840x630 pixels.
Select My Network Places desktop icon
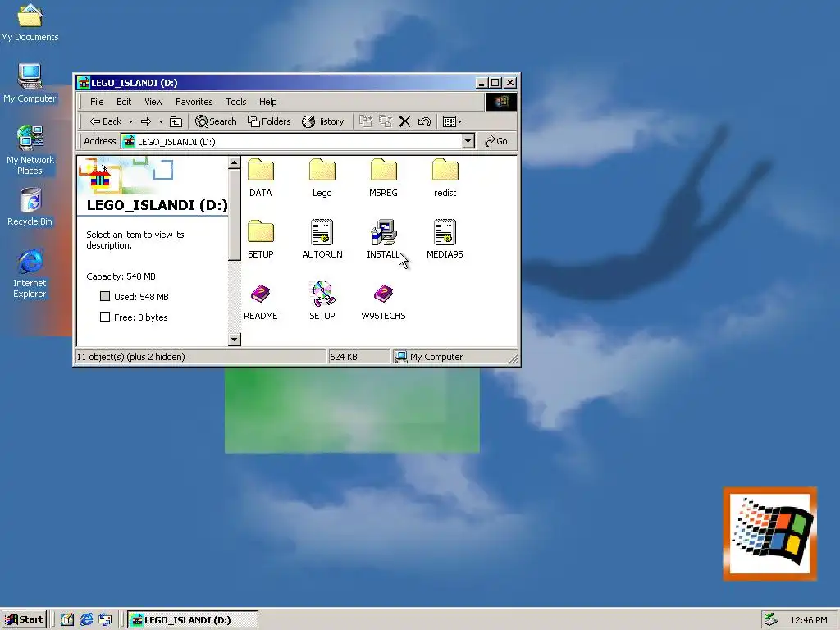click(x=30, y=150)
